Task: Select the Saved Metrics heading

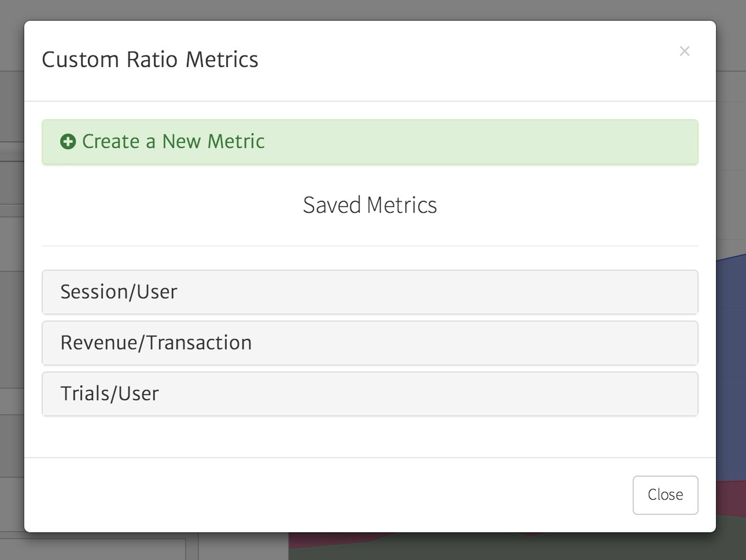Action: (x=370, y=205)
